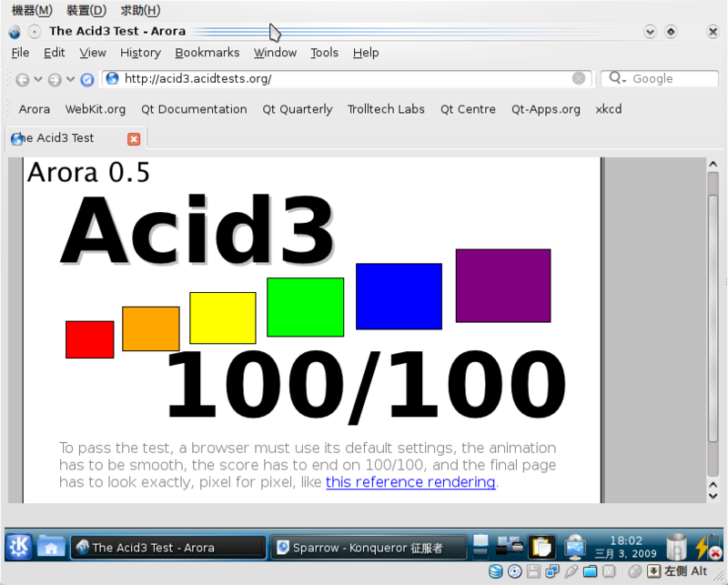Open the back button history dropdown arrow
The height and width of the screenshot is (585, 728).
point(38,79)
